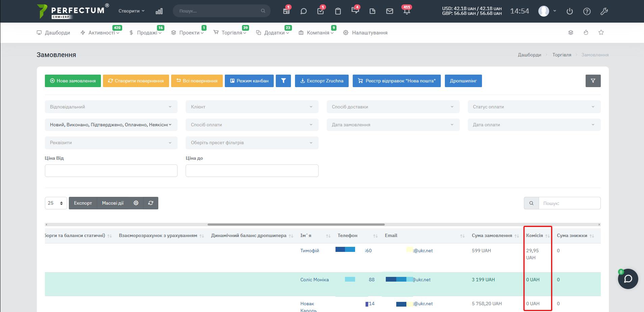Open the Спосіб доставки dropdown
644x312 pixels.
coord(393,107)
